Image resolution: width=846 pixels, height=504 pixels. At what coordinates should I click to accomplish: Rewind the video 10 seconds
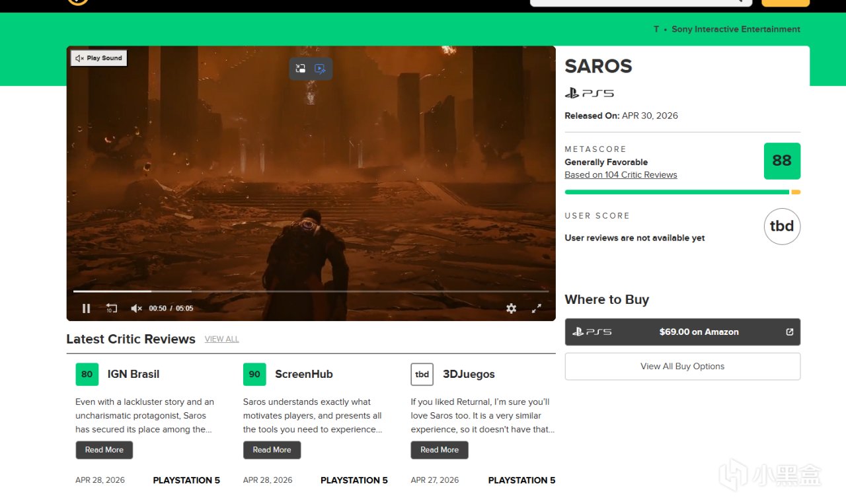coord(112,308)
